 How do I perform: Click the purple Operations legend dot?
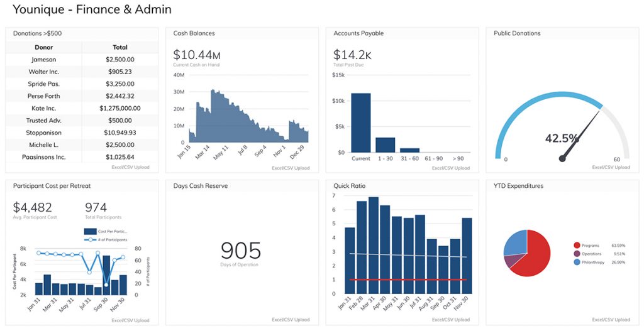click(577, 253)
